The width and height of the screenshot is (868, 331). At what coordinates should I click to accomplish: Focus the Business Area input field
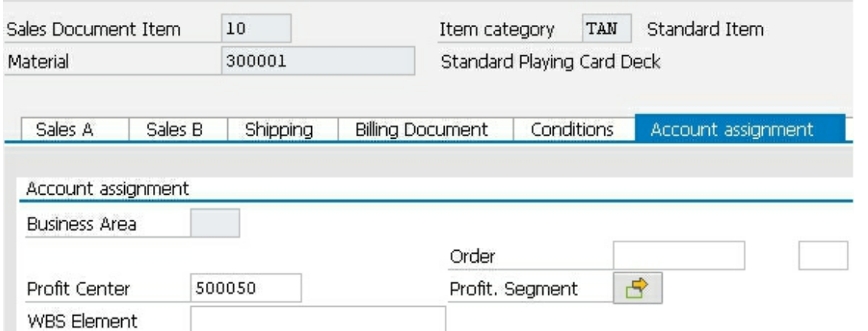point(215,225)
